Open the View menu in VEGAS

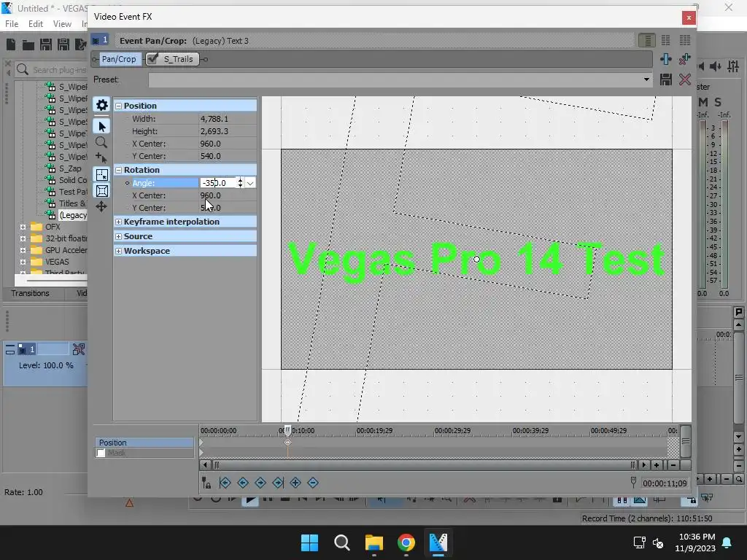pos(62,24)
